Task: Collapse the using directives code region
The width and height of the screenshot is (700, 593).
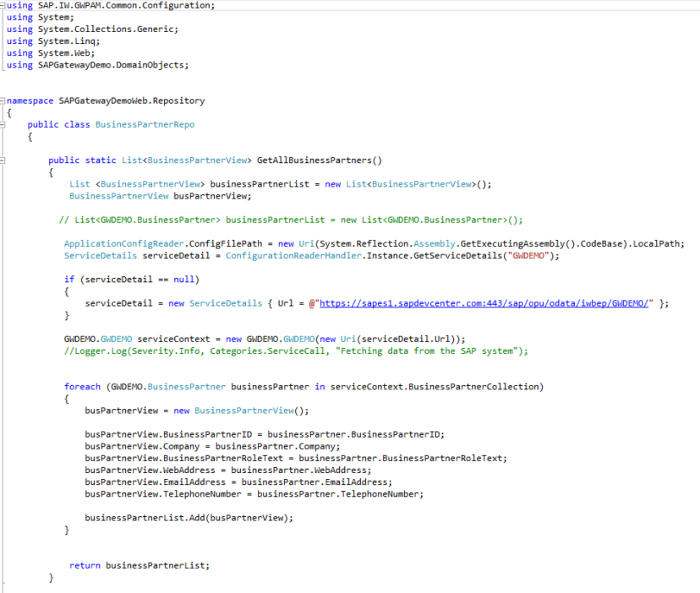Action: 3,5
